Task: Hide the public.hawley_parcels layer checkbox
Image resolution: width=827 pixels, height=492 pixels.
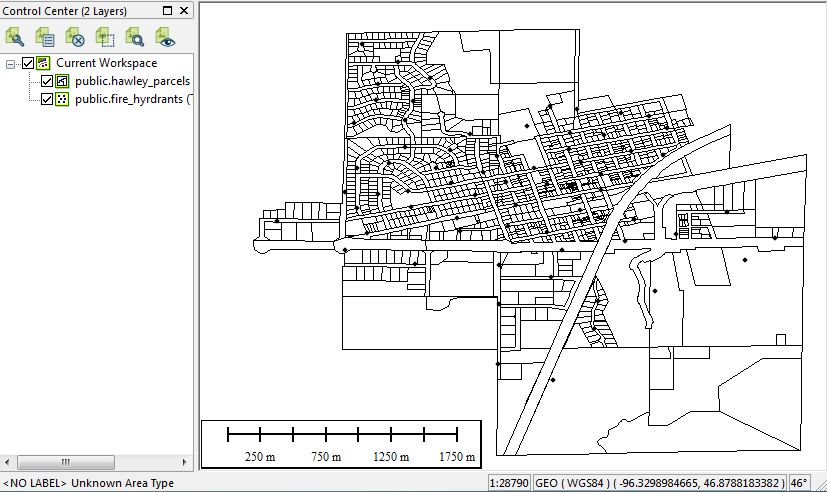Action: (x=46, y=81)
